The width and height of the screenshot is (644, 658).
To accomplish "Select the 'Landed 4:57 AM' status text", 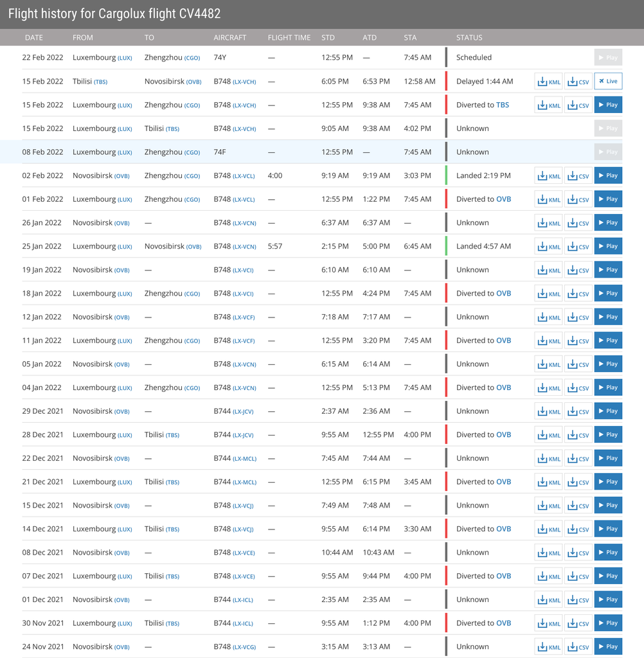I will point(483,246).
